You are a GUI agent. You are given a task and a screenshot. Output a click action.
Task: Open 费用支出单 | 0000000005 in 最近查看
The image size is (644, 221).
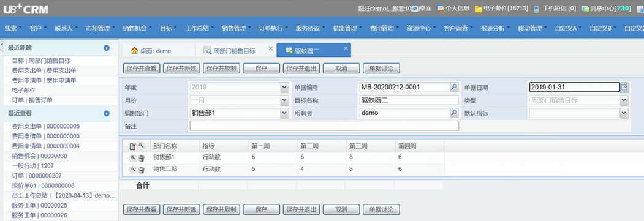tap(45, 126)
